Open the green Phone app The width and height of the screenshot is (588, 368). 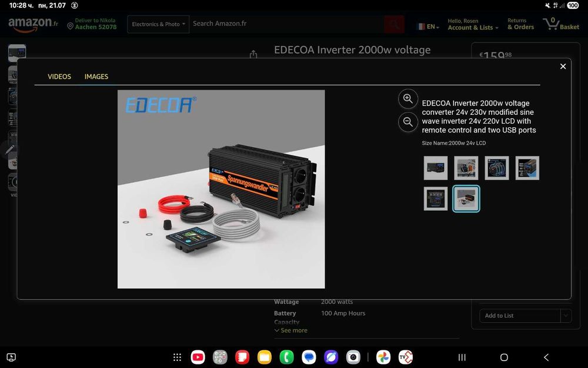coord(286,357)
